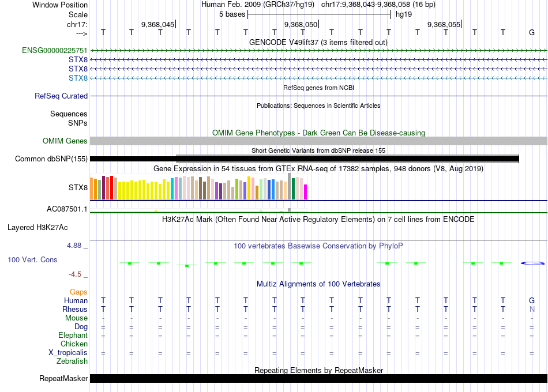Click the sequence direction arrow '--->'
This screenshot has height=392, width=548.
(82, 33)
